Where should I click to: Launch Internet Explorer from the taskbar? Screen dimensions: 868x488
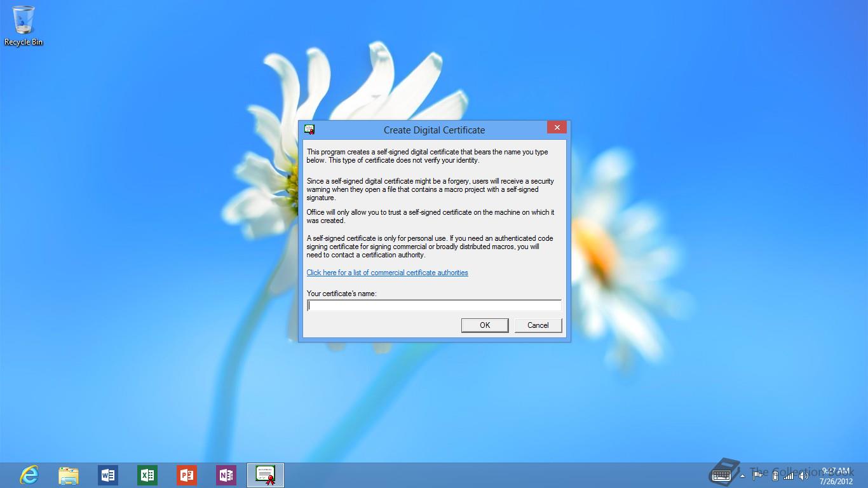[x=29, y=475]
